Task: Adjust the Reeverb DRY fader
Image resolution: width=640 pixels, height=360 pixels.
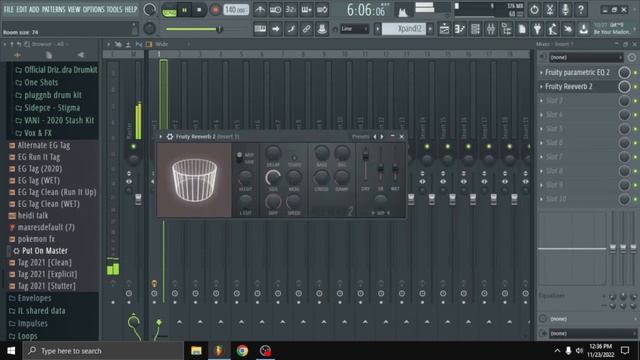Action: (365, 164)
